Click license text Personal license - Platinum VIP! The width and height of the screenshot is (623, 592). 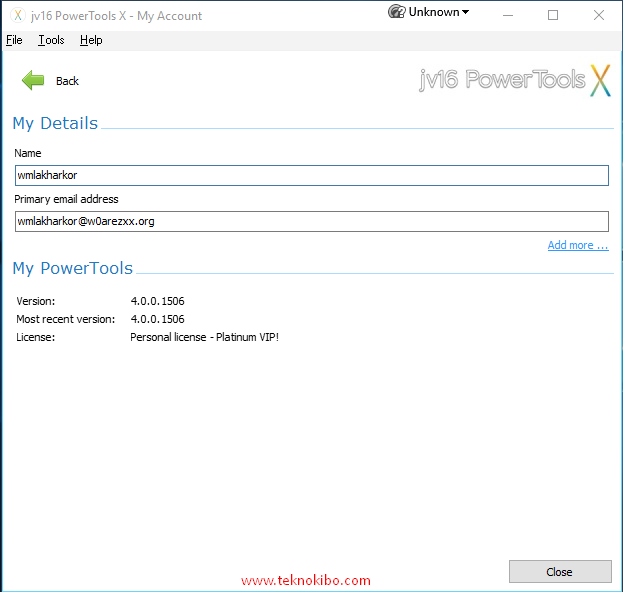(x=204, y=337)
